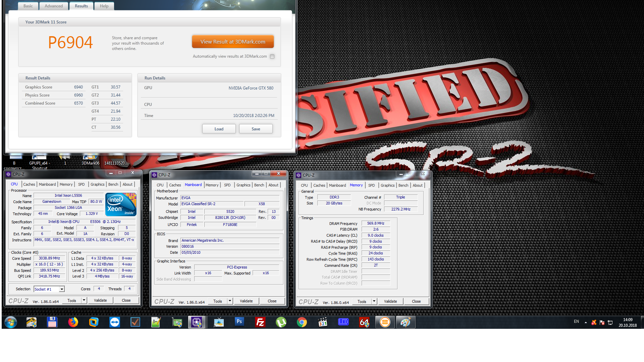Click the CPU-Z title icon in CPU window

pos(8,174)
